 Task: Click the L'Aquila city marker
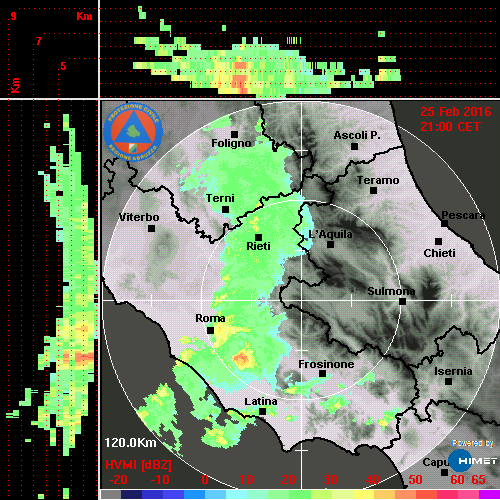coord(330,244)
